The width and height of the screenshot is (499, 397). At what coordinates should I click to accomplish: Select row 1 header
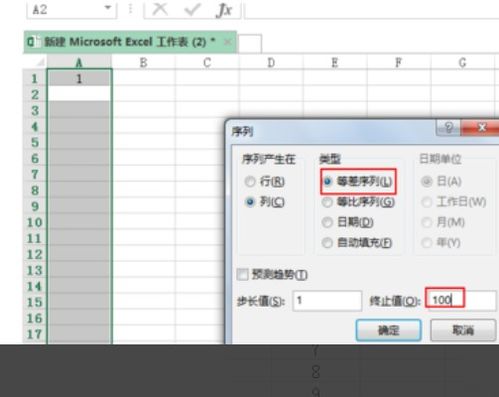35,79
